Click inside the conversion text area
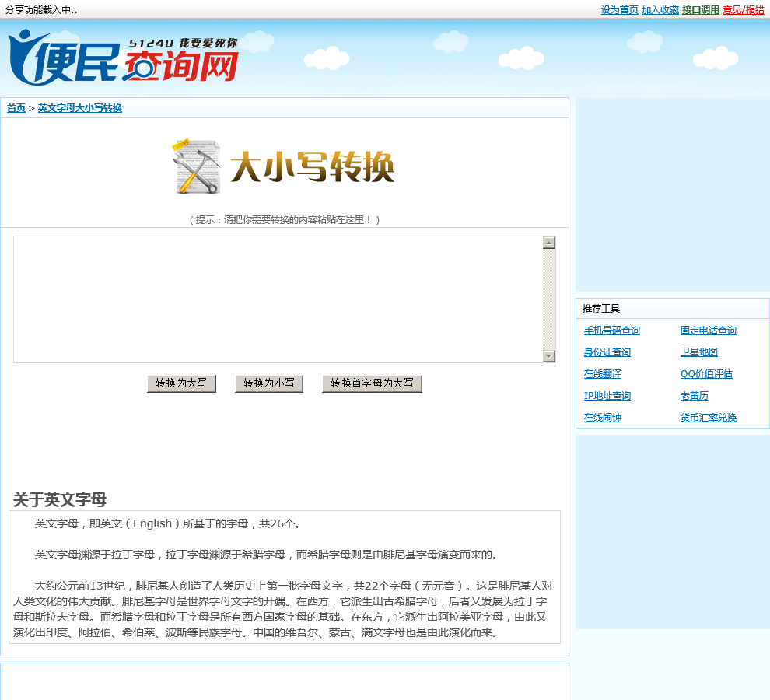The height and width of the screenshot is (700, 770). click(278, 299)
